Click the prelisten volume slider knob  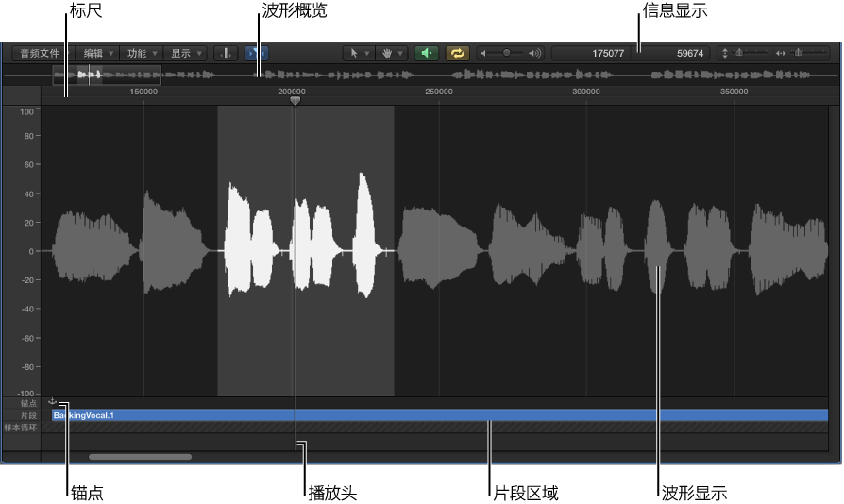pos(507,53)
